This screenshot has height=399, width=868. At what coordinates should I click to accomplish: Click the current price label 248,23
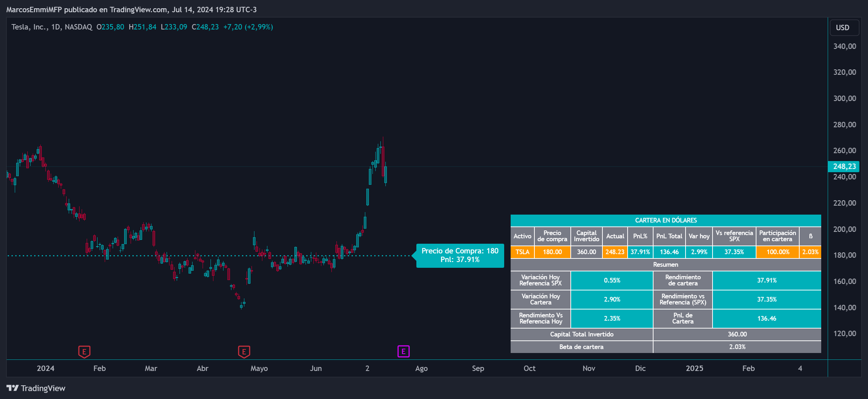(844, 166)
